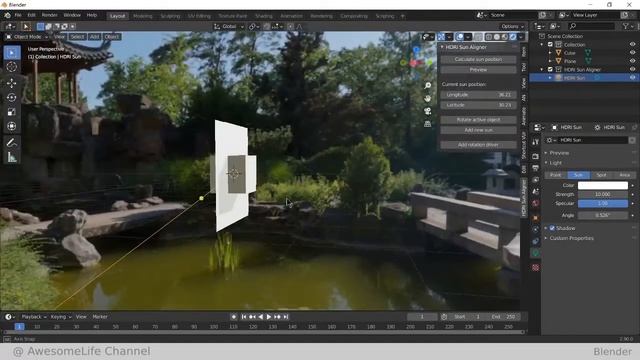Toggle visibility eye for Cube
Image resolution: width=640 pixels, height=360 pixels.
coord(632,53)
